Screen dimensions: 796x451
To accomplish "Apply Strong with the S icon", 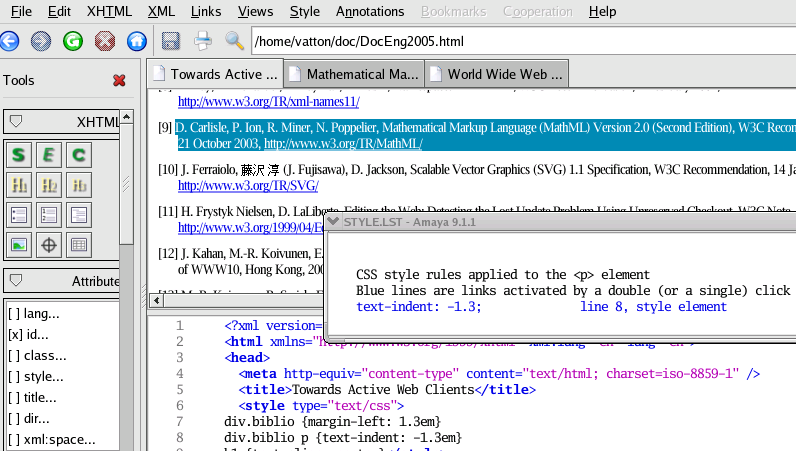I will 19,155.
